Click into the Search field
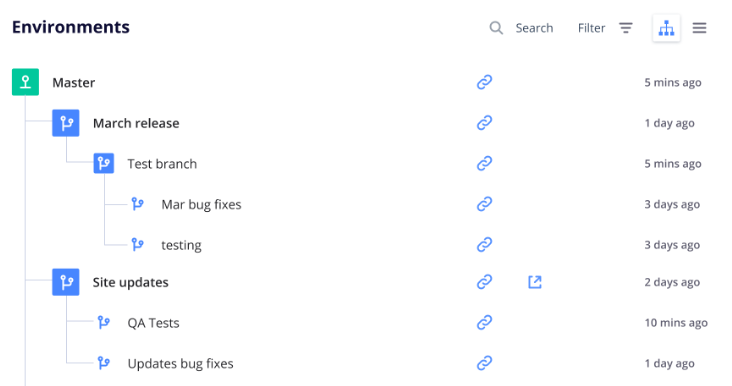This screenshot has height=386, width=732. click(534, 28)
